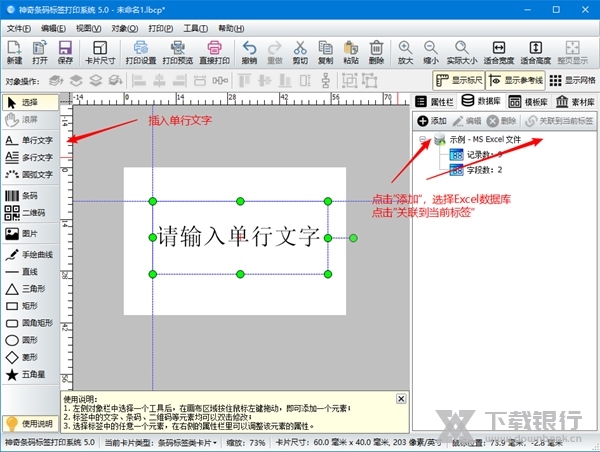600x452 pixels.
Task: Open the 对象(O) menu
Action: [125, 29]
